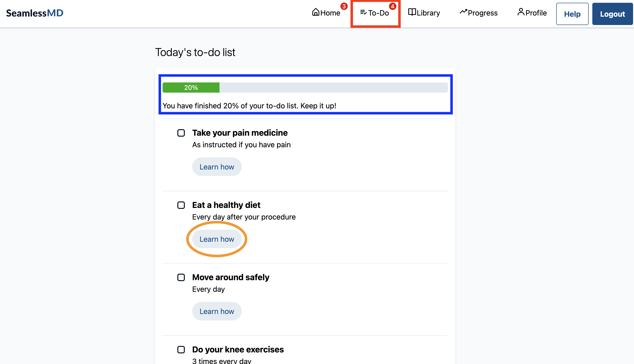Tick the Eat a healthy diet checkbox
Screen dimensions: 634x364
[x=181, y=205]
